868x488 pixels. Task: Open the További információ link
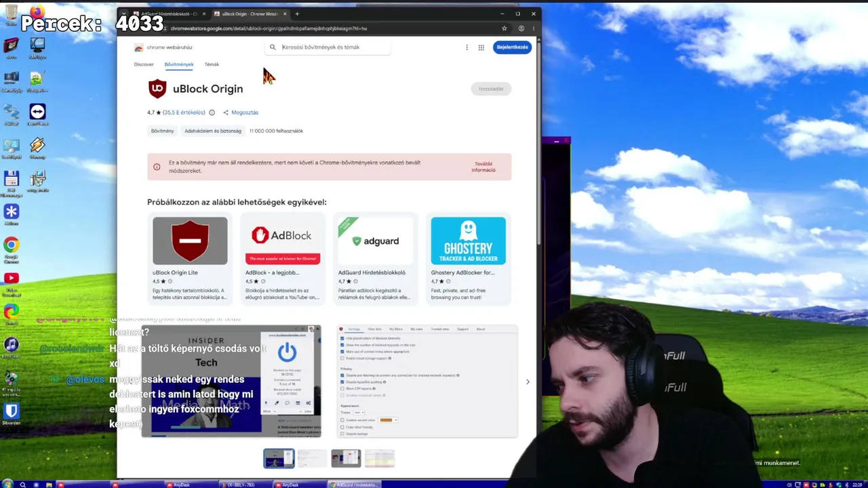[484, 167]
